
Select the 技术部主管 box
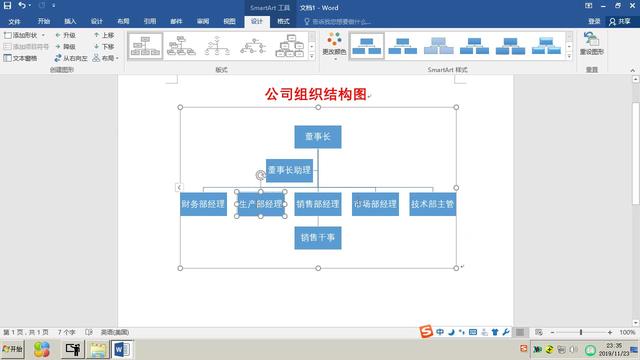(433, 204)
